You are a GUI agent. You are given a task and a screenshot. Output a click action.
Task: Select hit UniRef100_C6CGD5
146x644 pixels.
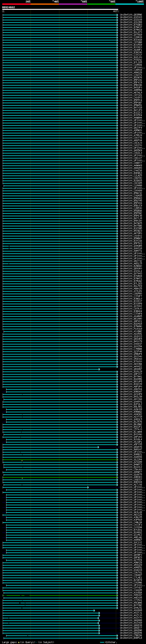click(131, 183)
